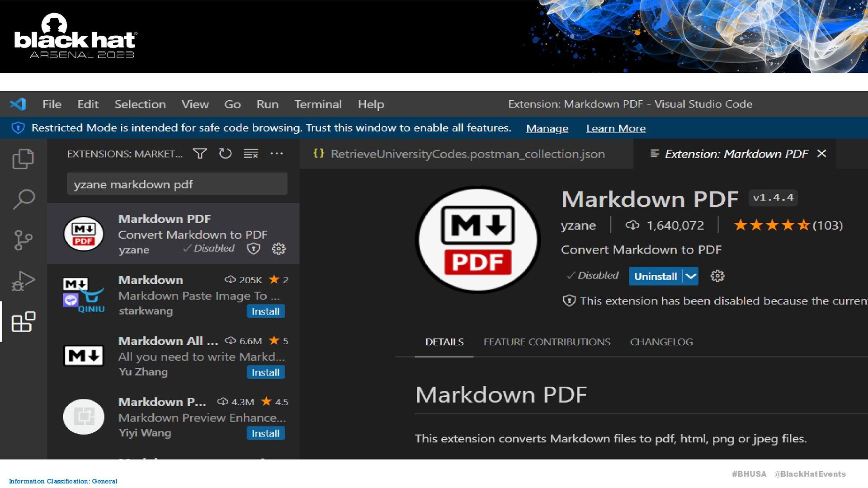The height and width of the screenshot is (488, 868).
Task: Click the Markdown PDF list item icon
Action: click(84, 234)
